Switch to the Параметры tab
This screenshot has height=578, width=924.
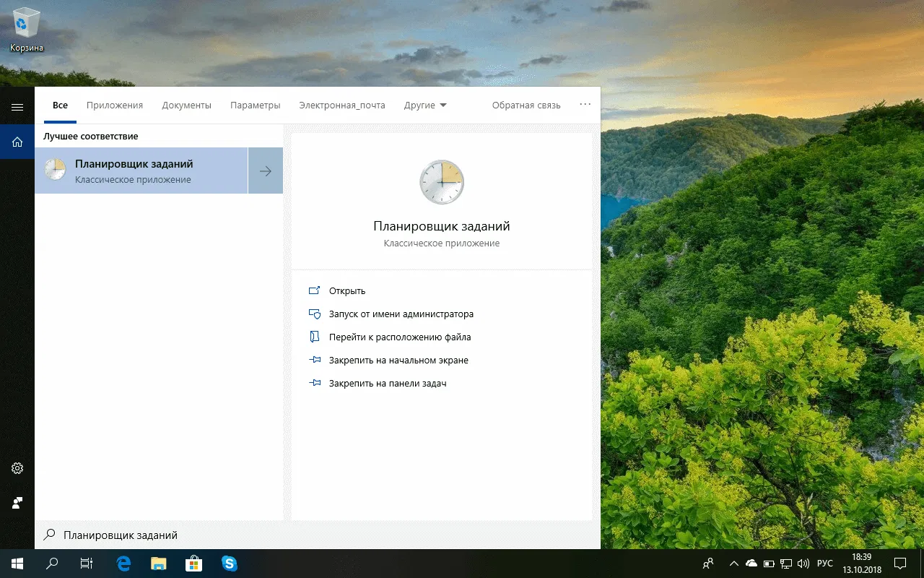tap(256, 105)
